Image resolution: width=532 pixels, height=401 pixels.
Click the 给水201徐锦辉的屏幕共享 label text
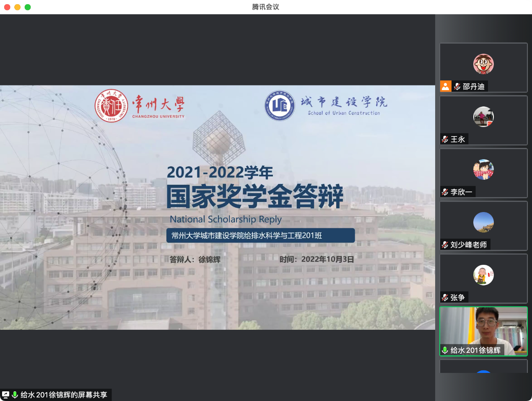64,395
